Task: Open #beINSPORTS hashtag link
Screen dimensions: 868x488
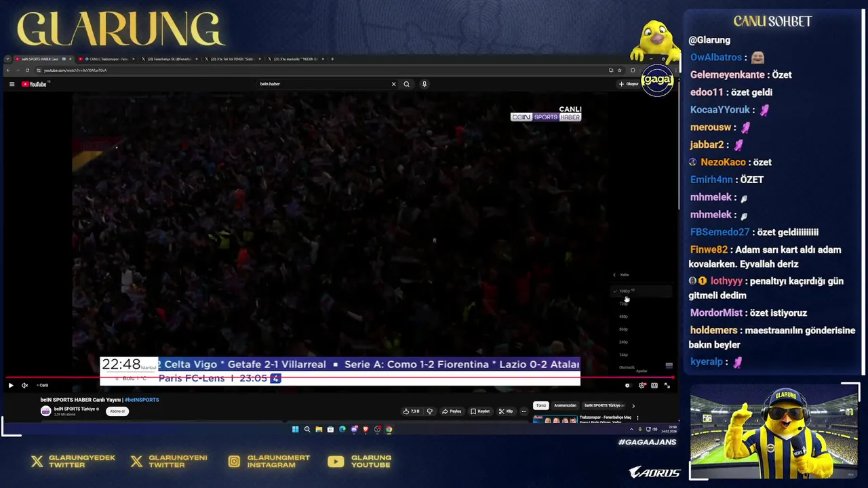Action: (x=142, y=400)
